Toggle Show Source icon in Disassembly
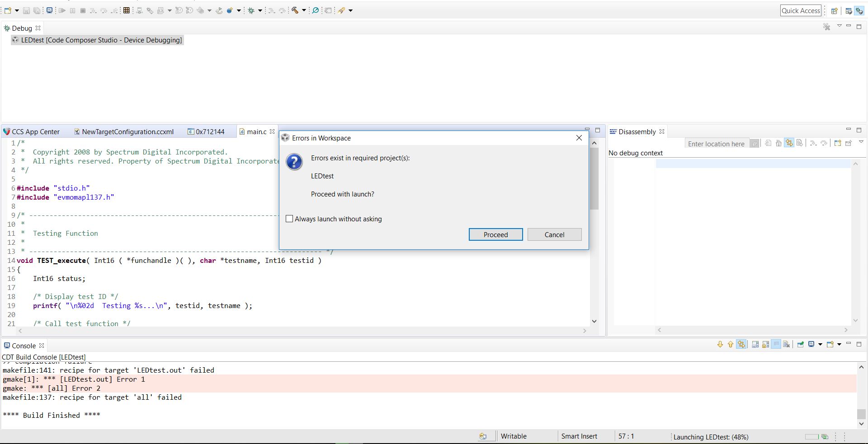 click(800, 143)
